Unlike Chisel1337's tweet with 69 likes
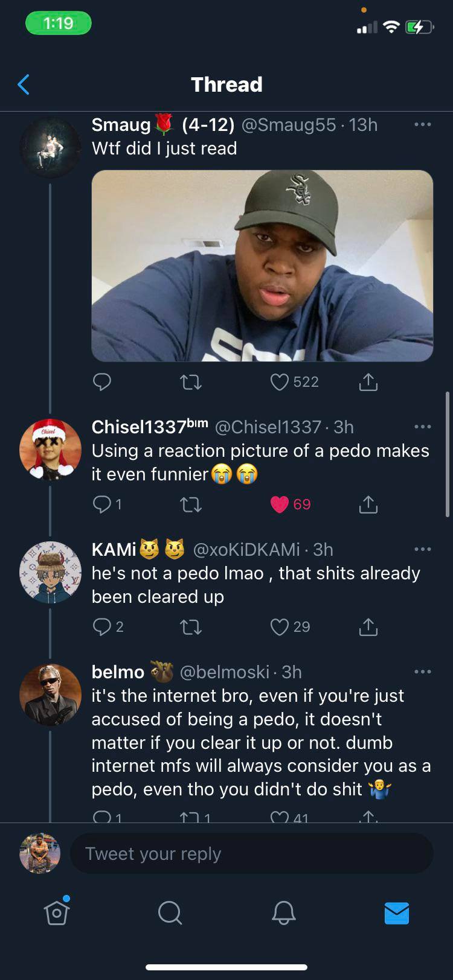 (280, 504)
